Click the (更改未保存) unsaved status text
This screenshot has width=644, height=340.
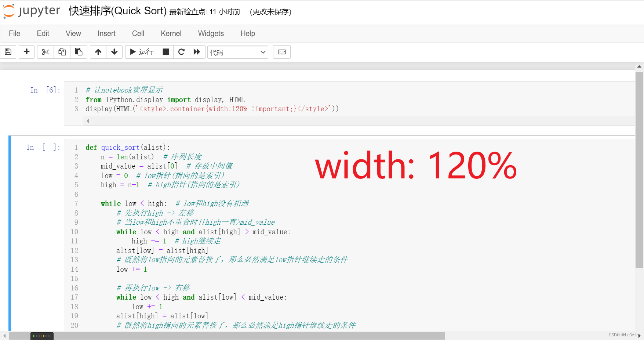pos(270,12)
